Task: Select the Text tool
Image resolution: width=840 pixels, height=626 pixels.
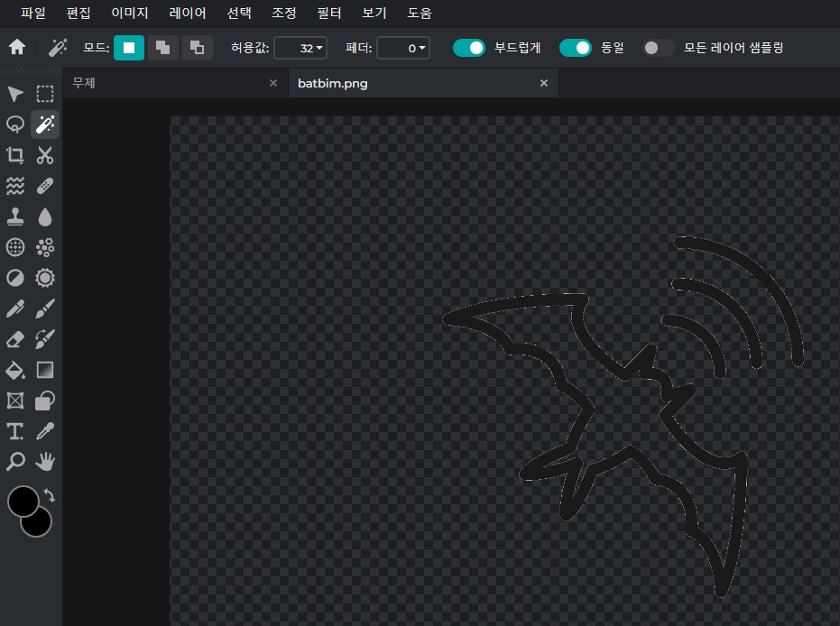Action: [15, 431]
